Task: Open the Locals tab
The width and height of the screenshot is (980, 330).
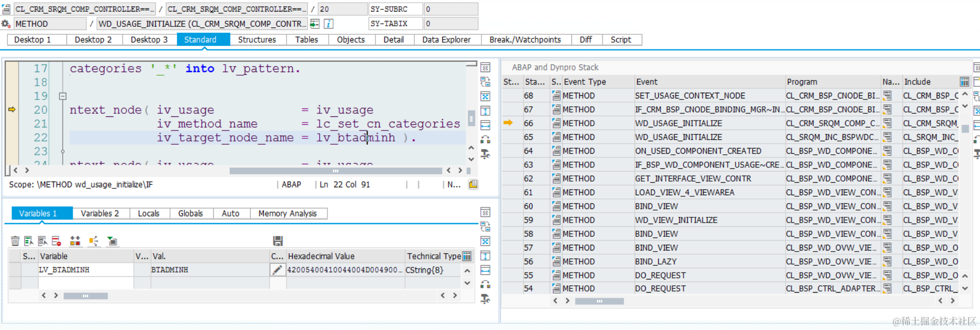Action: pyautogui.click(x=149, y=213)
